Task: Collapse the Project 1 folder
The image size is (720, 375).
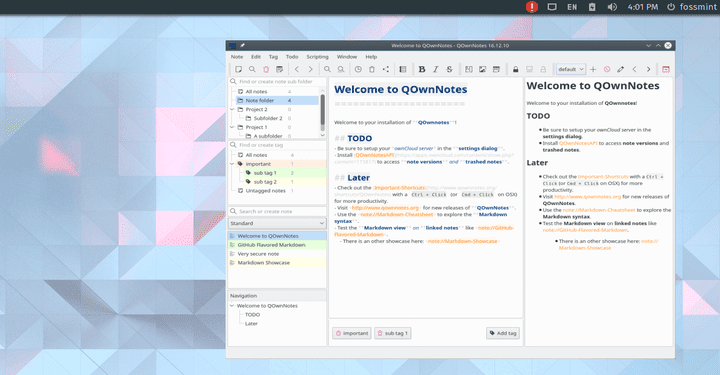Action: 232,127
